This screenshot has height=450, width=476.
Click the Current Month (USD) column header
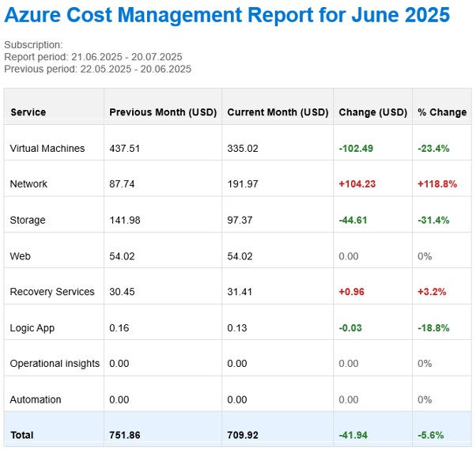click(278, 112)
